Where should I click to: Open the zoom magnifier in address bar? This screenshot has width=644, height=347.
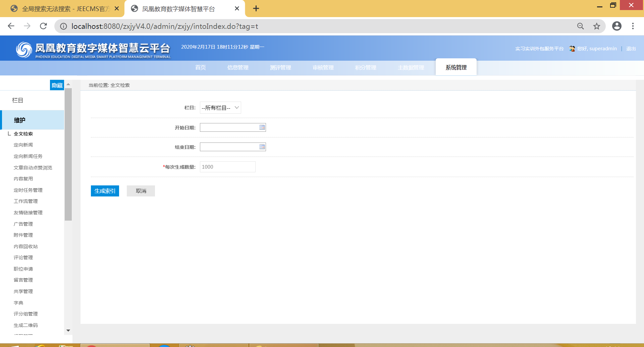pos(581,26)
